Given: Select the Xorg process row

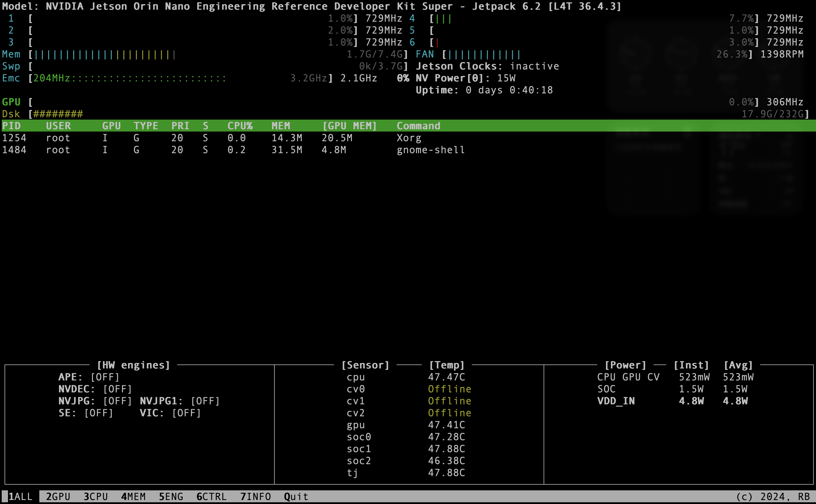Looking at the screenshot, I should pos(408,138).
